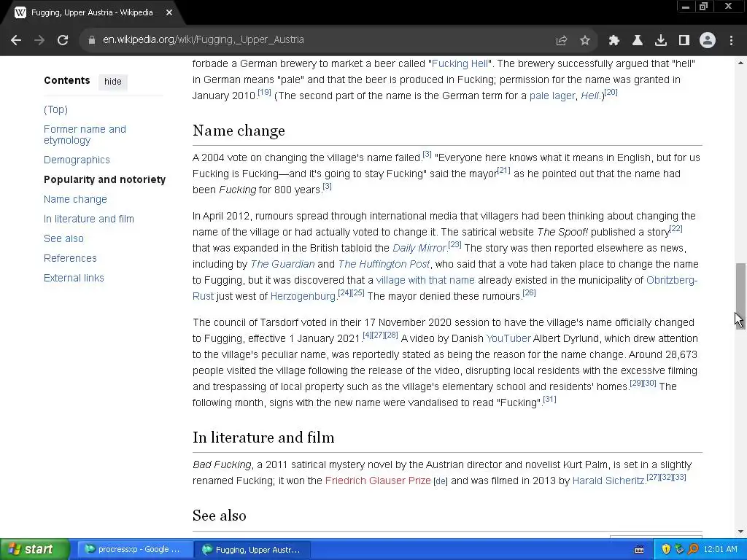Go to Name change in Contents

tap(75, 199)
